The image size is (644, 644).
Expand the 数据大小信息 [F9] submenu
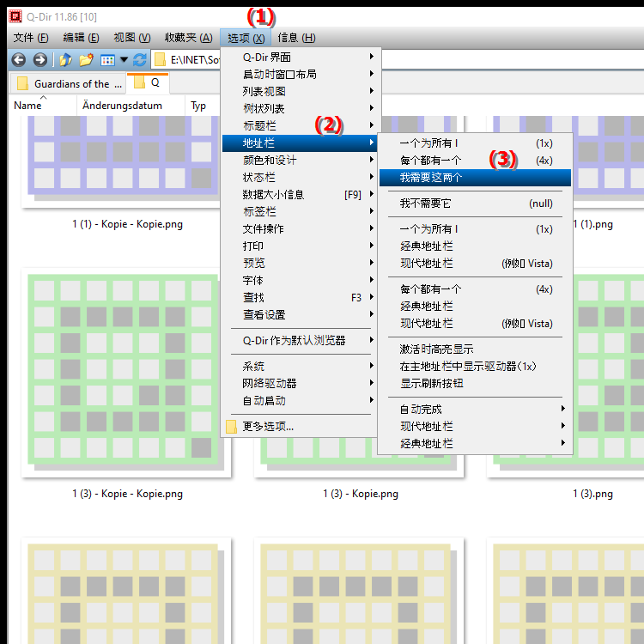[300, 195]
